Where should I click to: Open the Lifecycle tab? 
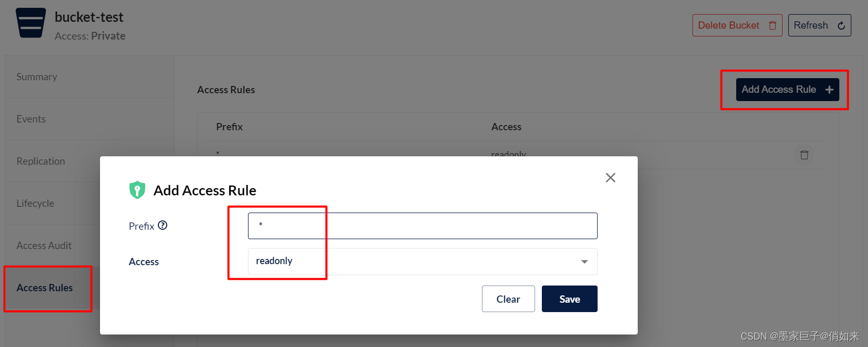35,204
